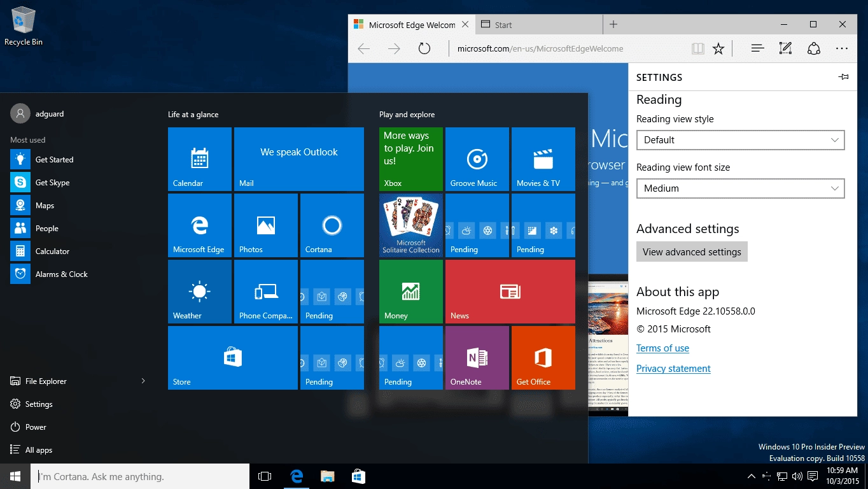Click the Life at a glance heading
This screenshot has width=868, height=489.
tap(193, 115)
